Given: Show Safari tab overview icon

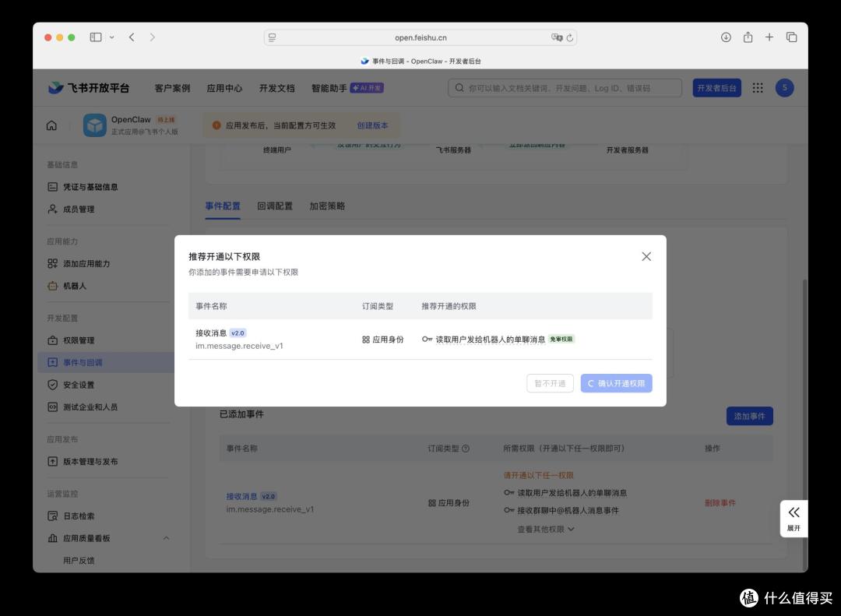Looking at the screenshot, I should point(791,37).
